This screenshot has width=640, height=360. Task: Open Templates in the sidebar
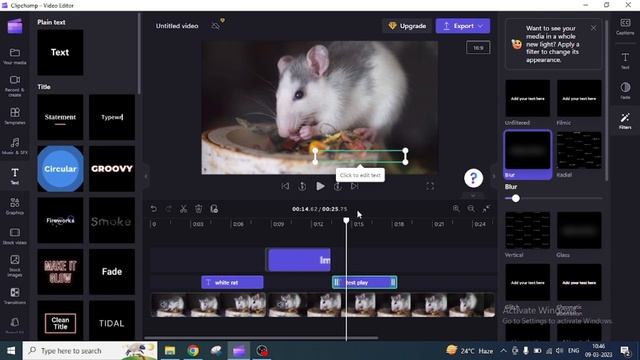[x=15, y=116]
